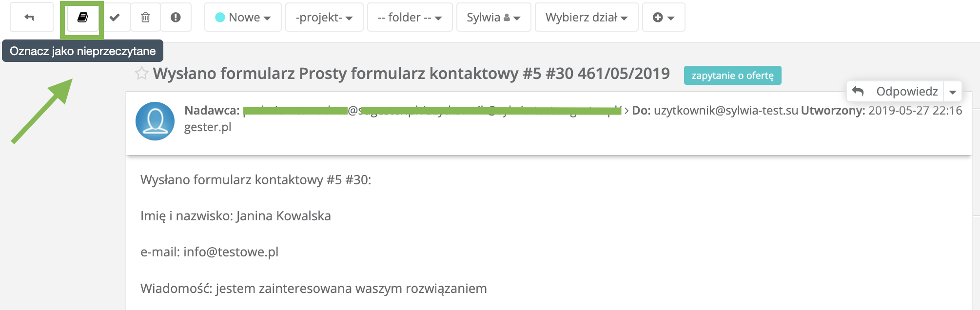Open the Sylwia user assignment menu
Image resolution: width=980 pixels, height=310 pixels.
[x=493, y=18]
